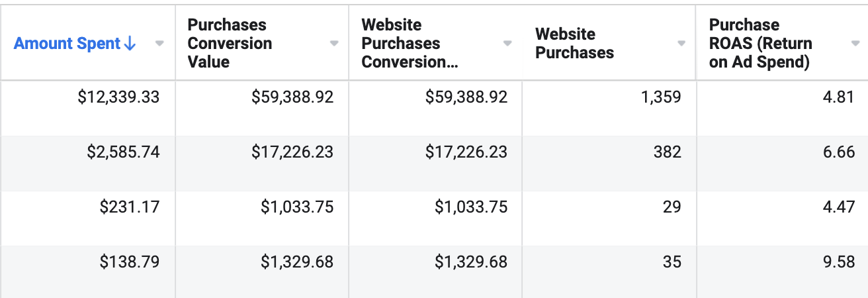Open the Amount Spent column dropdown arrow

pos(159,44)
